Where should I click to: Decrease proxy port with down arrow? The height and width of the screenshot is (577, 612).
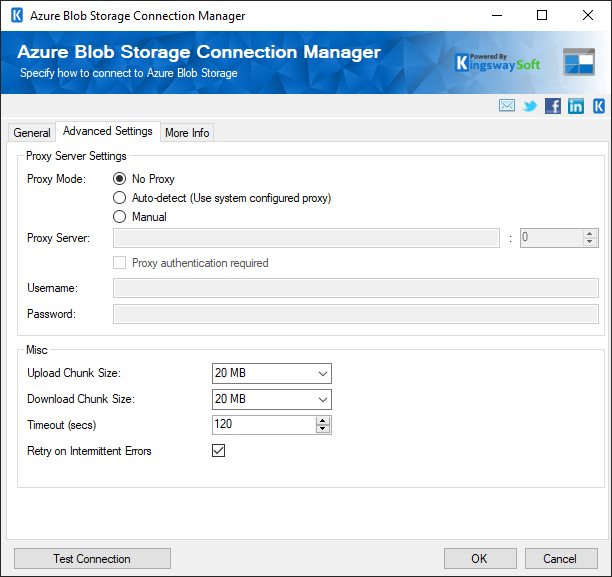pos(590,242)
